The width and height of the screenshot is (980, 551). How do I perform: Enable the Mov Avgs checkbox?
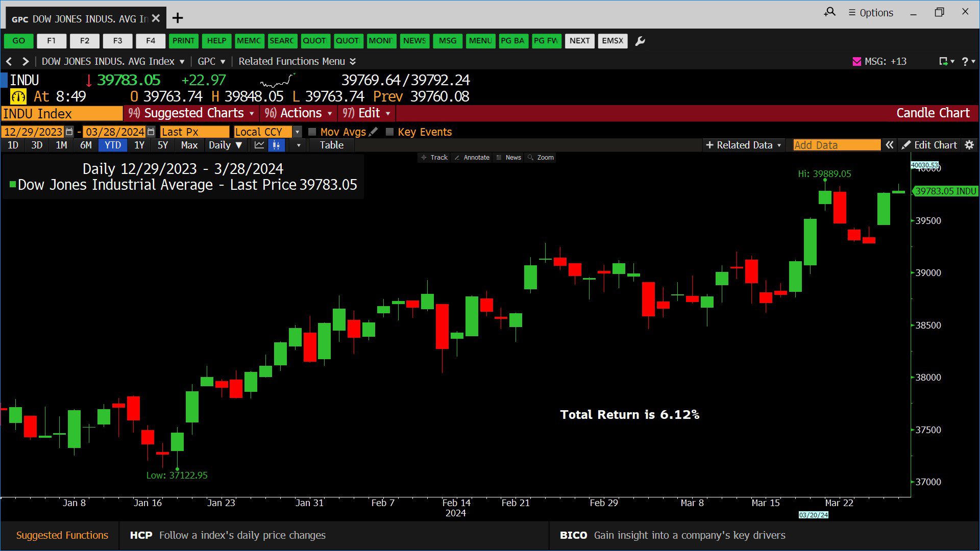(x=312, y=132)
